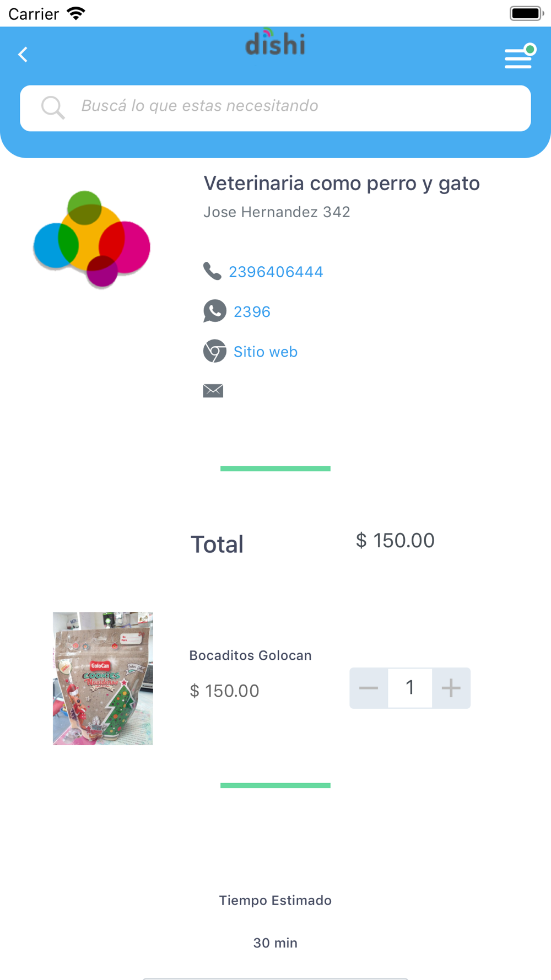Open the Sitio web link
551x980 pixels.
(x=266, y=352)
